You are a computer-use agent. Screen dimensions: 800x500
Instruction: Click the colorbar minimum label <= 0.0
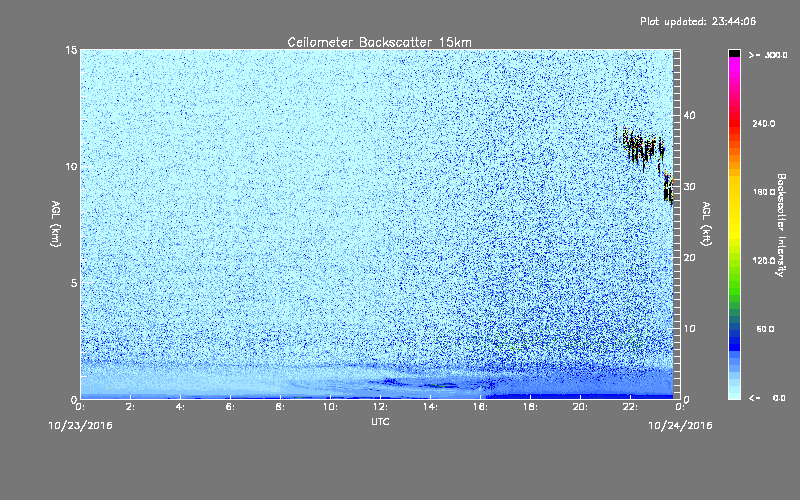point(767,398)
